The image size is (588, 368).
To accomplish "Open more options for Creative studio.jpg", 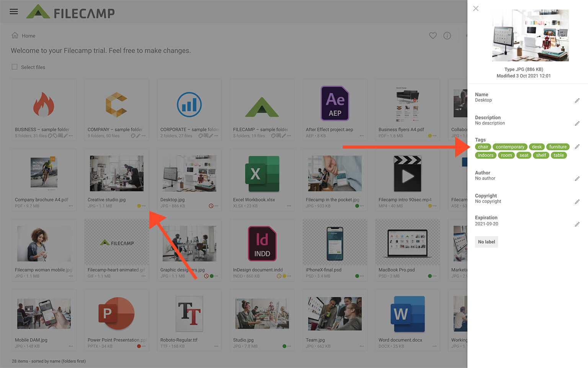I will coord(144,206).
